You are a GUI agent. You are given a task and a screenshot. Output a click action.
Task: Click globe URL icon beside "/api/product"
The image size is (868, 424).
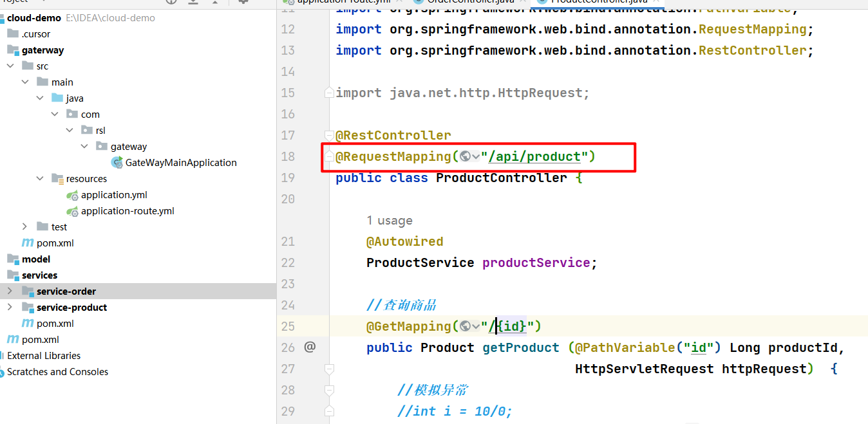pos(465,156)
